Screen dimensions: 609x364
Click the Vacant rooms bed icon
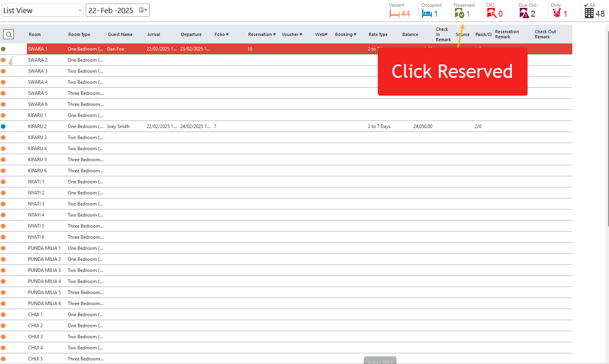pos(394,14)
